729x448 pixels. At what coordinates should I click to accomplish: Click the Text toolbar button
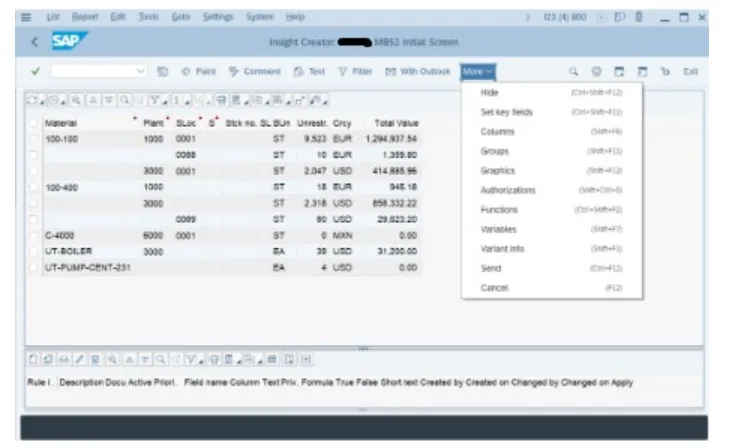pos(309,72)
